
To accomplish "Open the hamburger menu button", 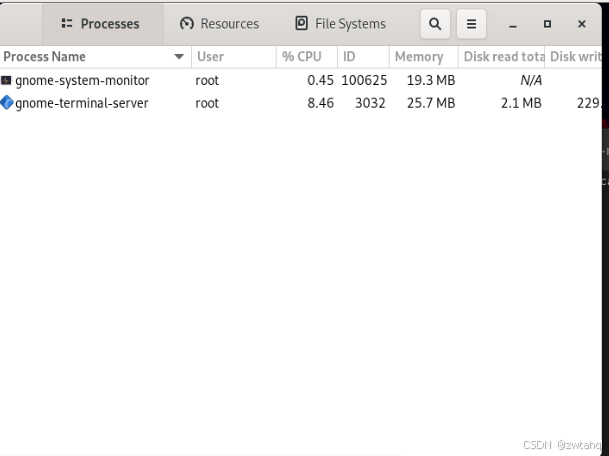I will point(471,24).
